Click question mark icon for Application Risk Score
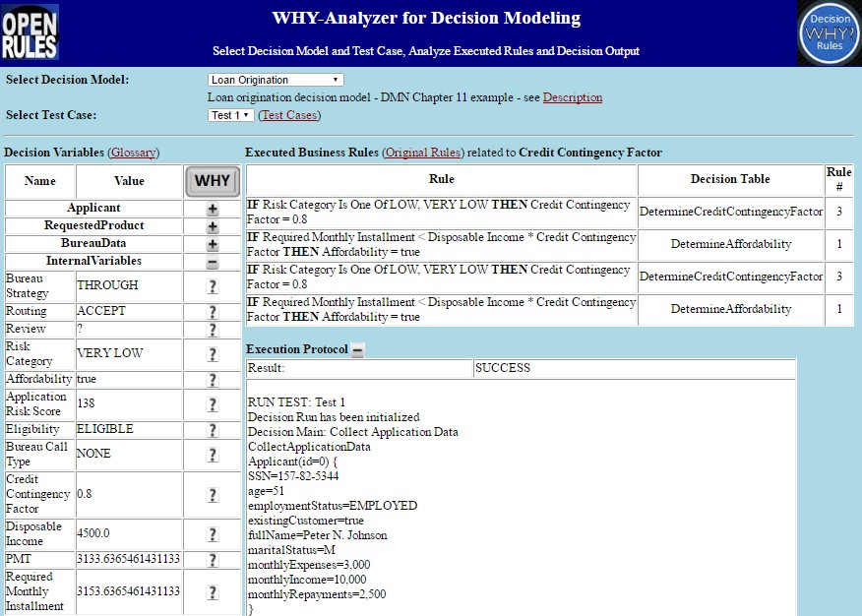 213,405
